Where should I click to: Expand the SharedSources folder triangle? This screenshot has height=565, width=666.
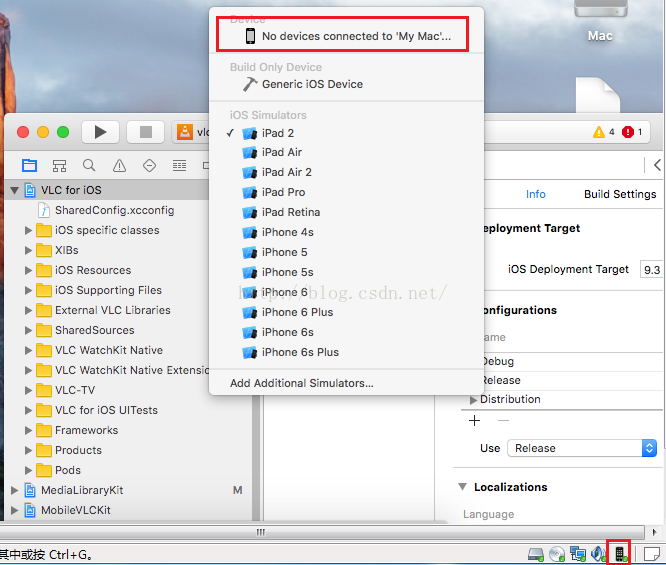(x=28, y=330)
